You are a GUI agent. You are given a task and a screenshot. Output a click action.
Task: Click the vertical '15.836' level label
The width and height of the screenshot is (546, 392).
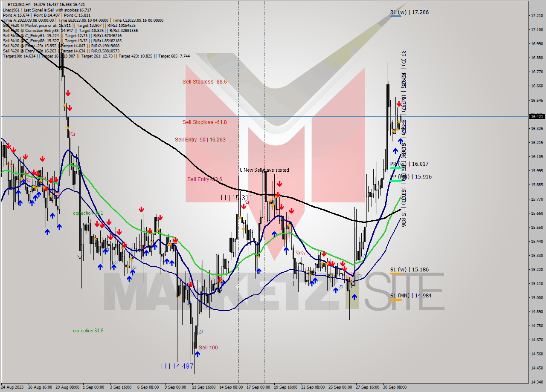click(403, 219)
